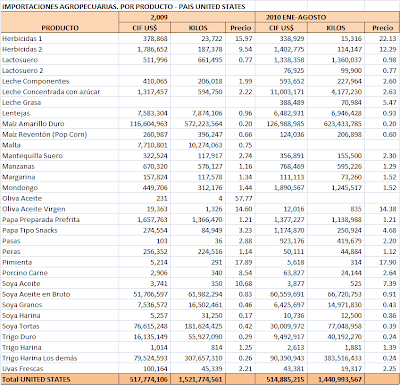
Task: Select 'Papa Preparada Prefrita' row label
Action: pos(60,220)
